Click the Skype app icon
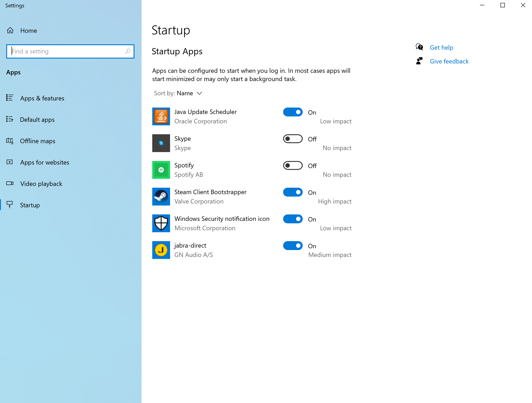Viewport: 532px width, 403px height. (x=161, y=143)
